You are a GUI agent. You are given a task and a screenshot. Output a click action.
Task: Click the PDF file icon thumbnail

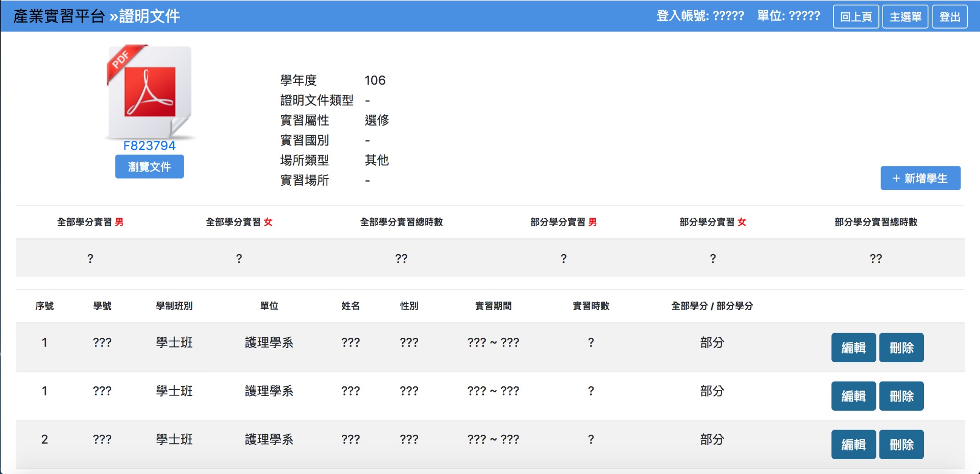[149, 92]
